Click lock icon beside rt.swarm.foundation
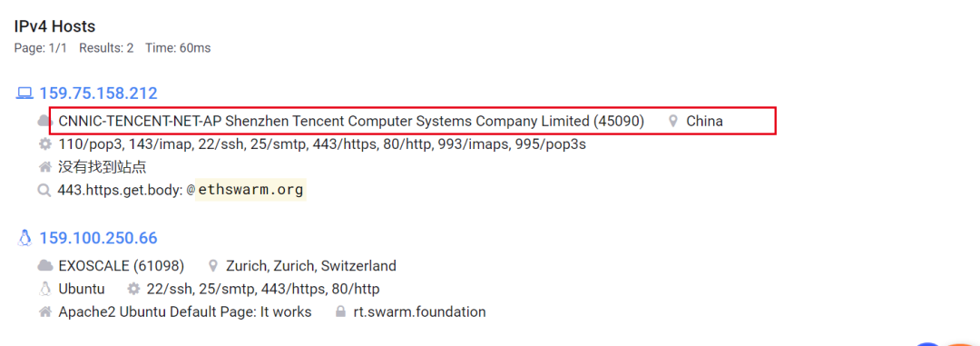980x346 pixels. click(340, 311)
